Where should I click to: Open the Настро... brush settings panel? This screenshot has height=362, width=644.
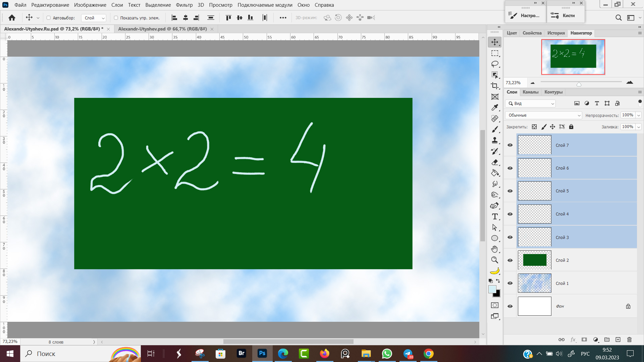525,15
